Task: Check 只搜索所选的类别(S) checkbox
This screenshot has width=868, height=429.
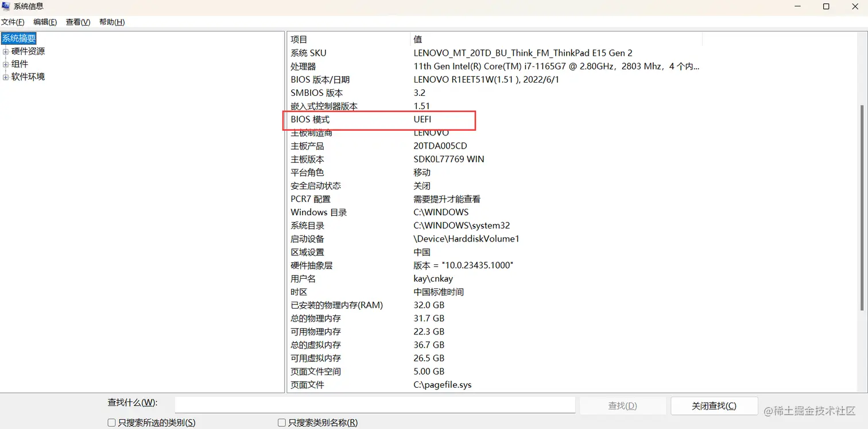Action: (x=112, y=423)
